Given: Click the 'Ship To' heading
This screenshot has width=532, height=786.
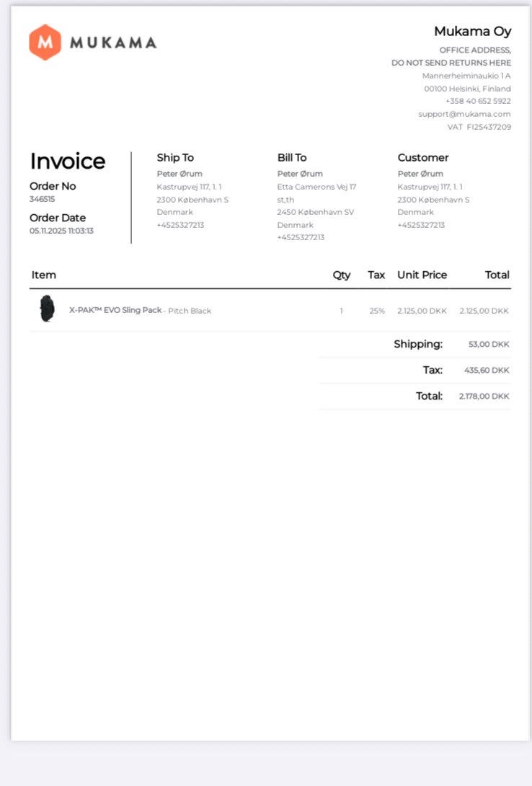Looking at the screenshot, I should (175, 157).
